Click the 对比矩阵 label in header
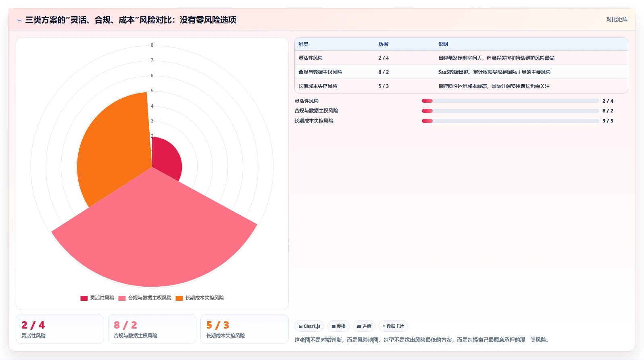 coord(617,19)
